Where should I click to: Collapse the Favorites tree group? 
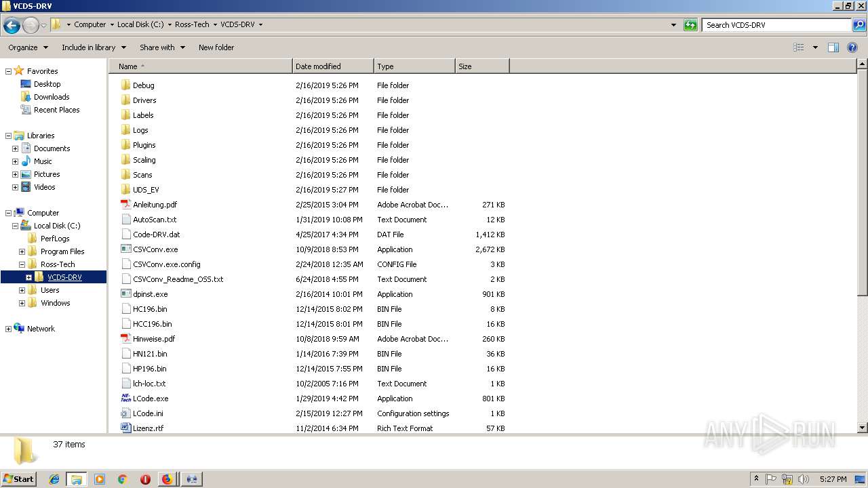8,71
